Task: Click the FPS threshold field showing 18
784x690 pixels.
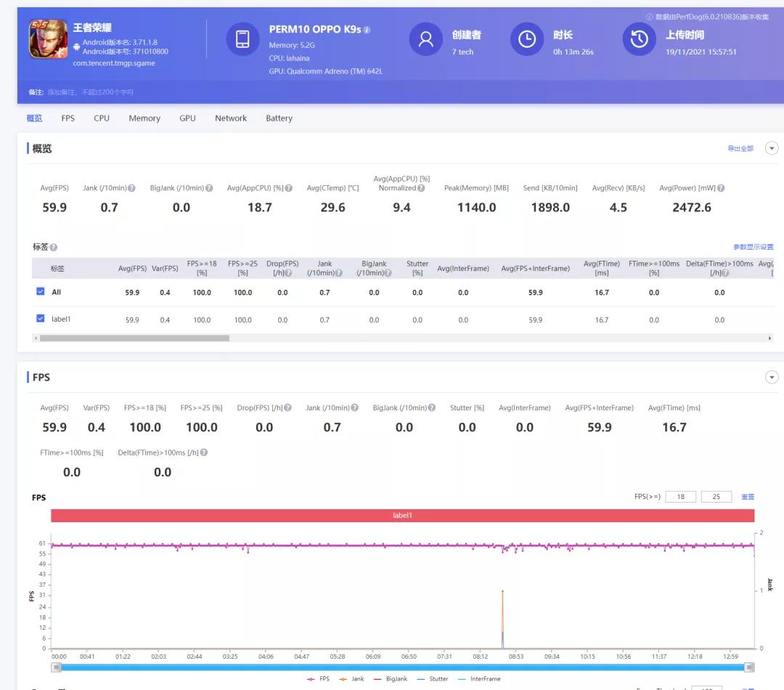Action: coord(680,497)
